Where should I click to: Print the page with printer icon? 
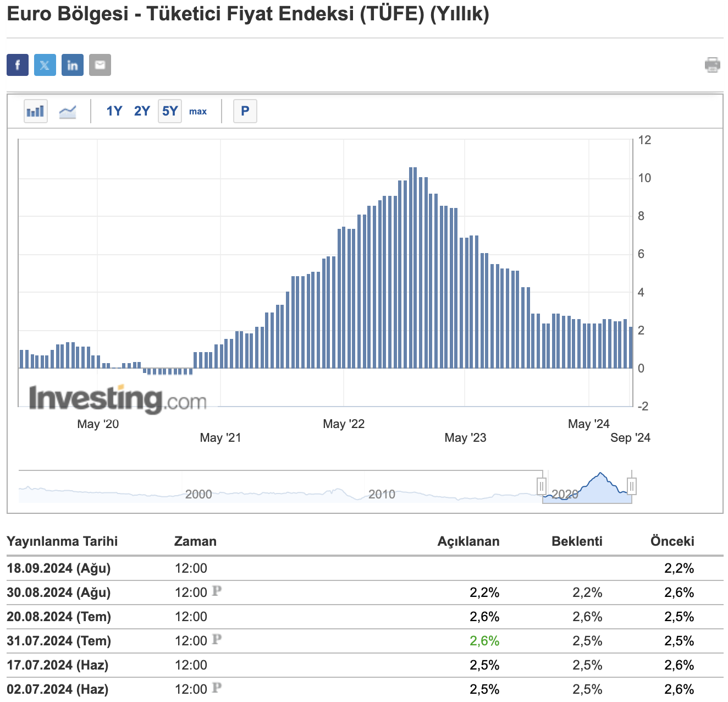click(713, 65)
